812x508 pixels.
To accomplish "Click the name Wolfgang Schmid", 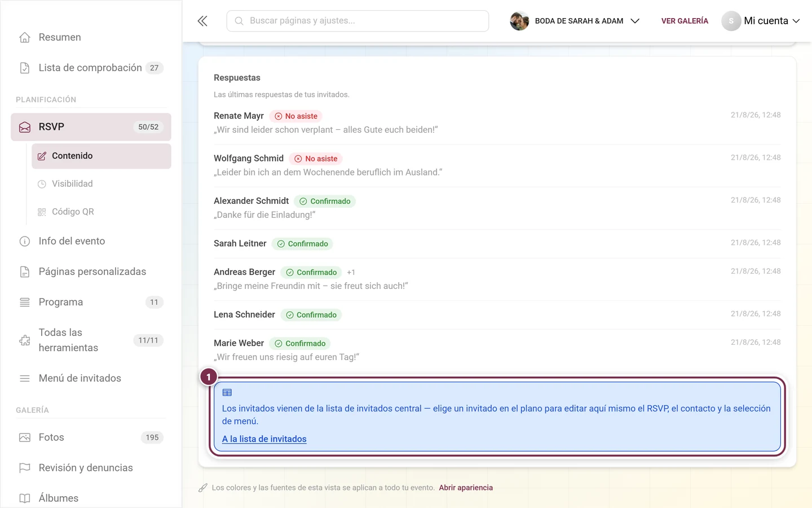I will 249,159.
